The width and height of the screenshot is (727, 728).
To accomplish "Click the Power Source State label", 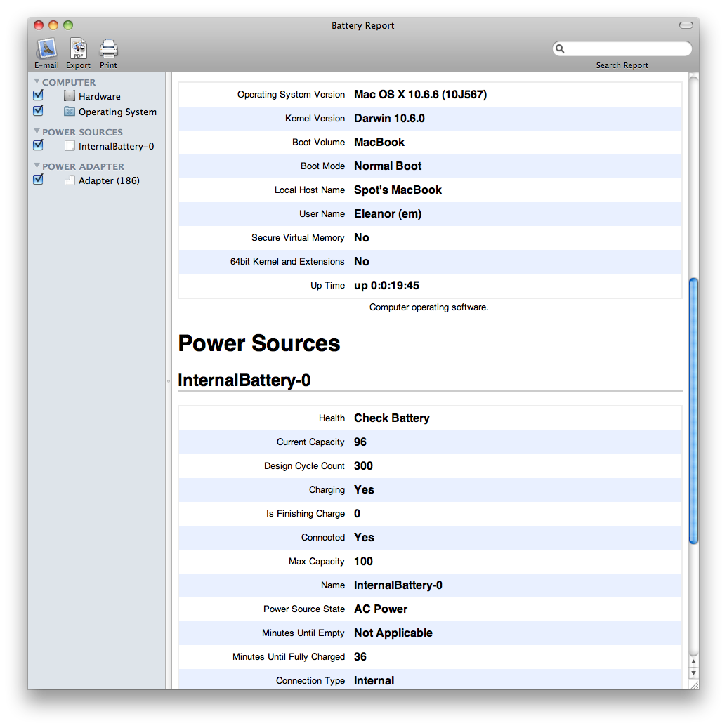I will click(304, 609).
